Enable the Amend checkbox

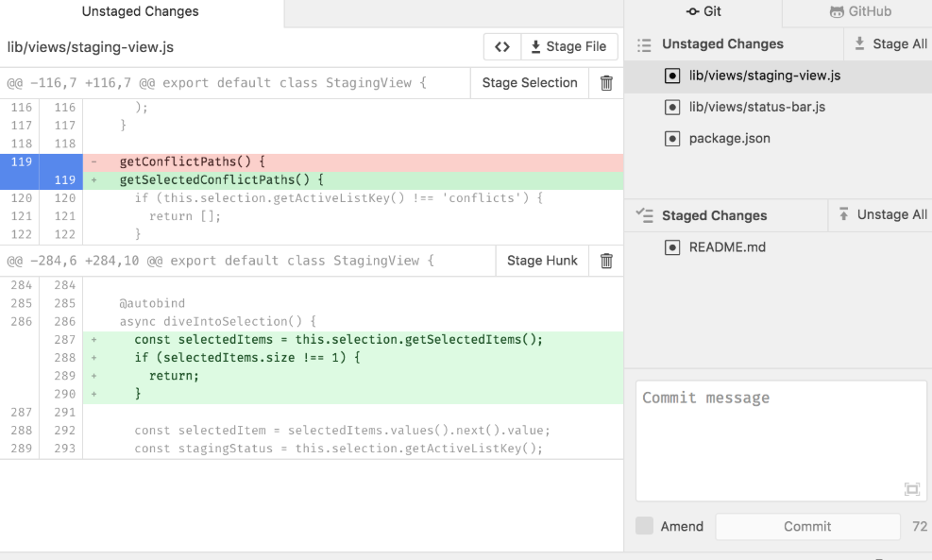644,526
